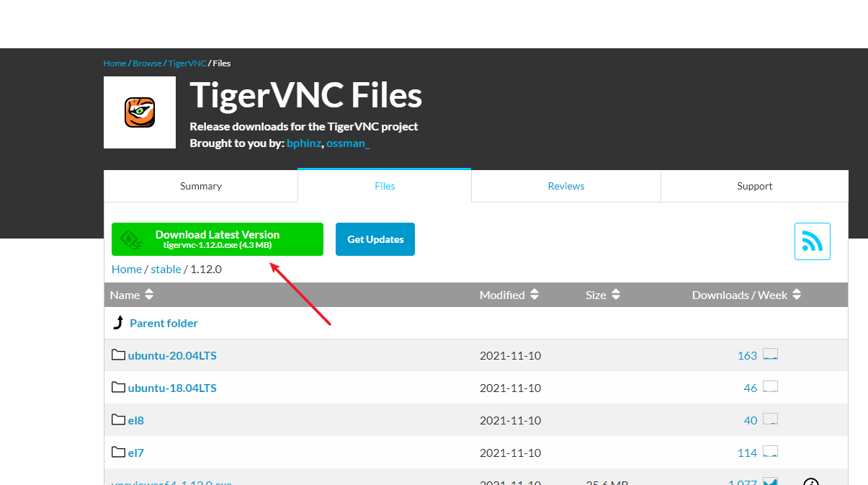Open the ubuntu-20.04LTS folder link
Image resolution: width=868 pixels, height=485 pixels.
click(172, 355)
